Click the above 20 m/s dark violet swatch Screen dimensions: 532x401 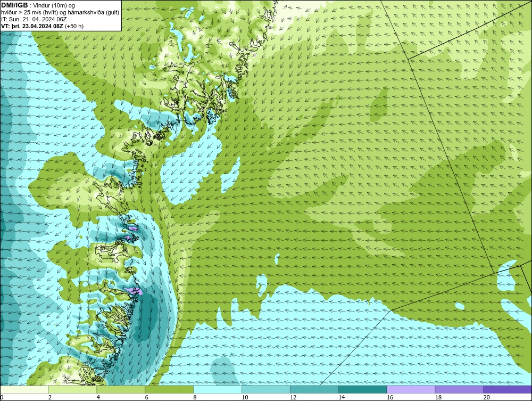[x=508, y=389]
